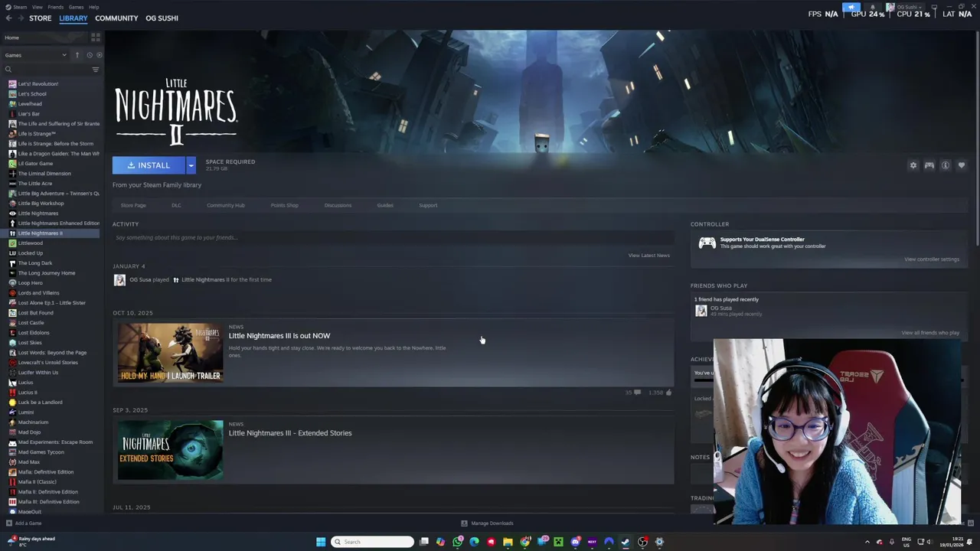
Task: Open the Discussions link
Action: pyautogui.click(x=338, y=205)
